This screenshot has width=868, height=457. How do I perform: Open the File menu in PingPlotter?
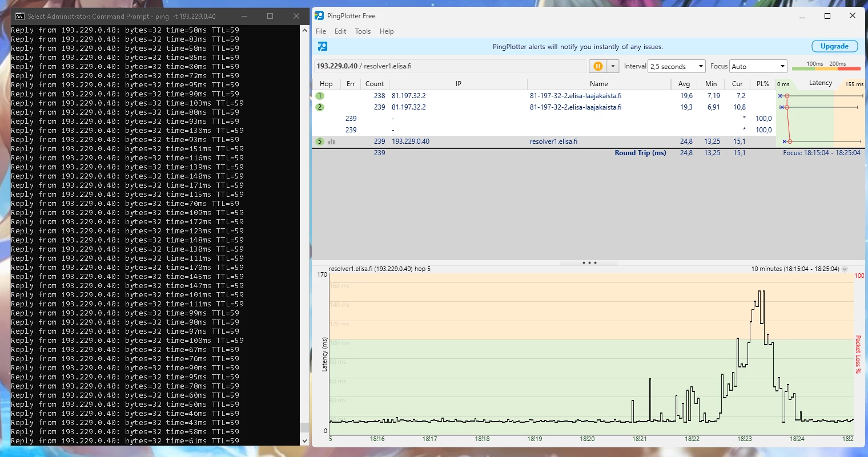coord(321,31)
